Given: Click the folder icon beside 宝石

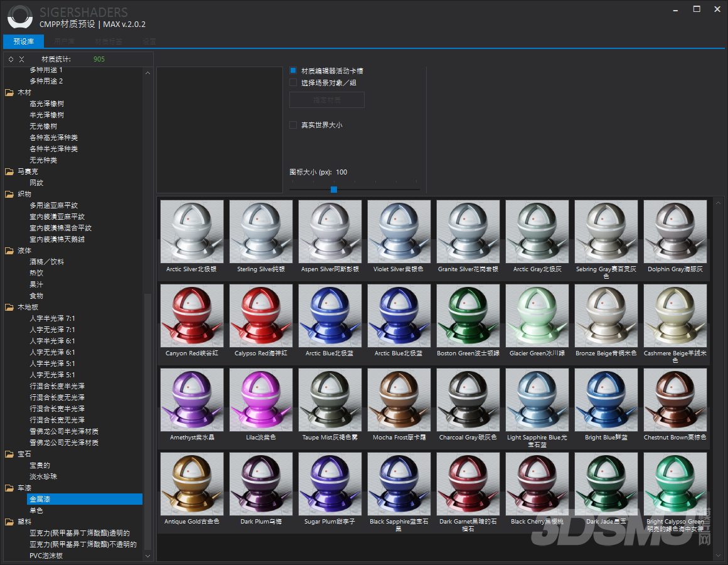Looking at the screenshot, I should [9, 454].
